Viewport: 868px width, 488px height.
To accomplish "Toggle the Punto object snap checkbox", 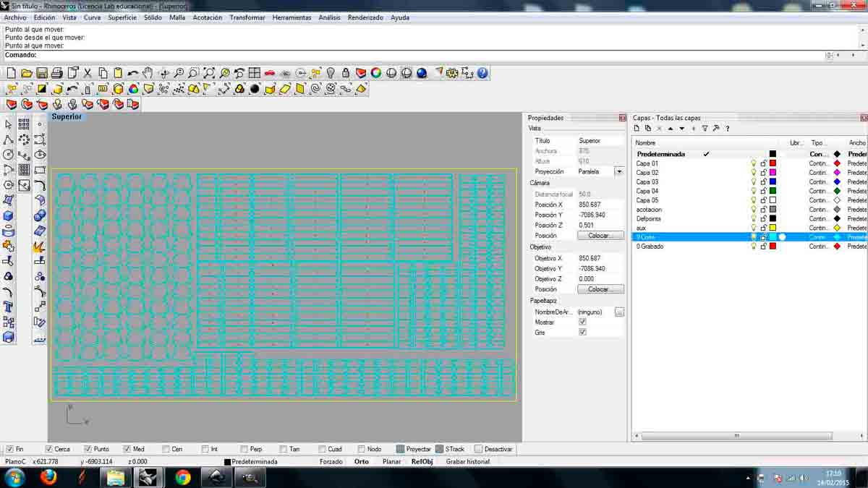I will pyautogui.click(x=88, y=449).
